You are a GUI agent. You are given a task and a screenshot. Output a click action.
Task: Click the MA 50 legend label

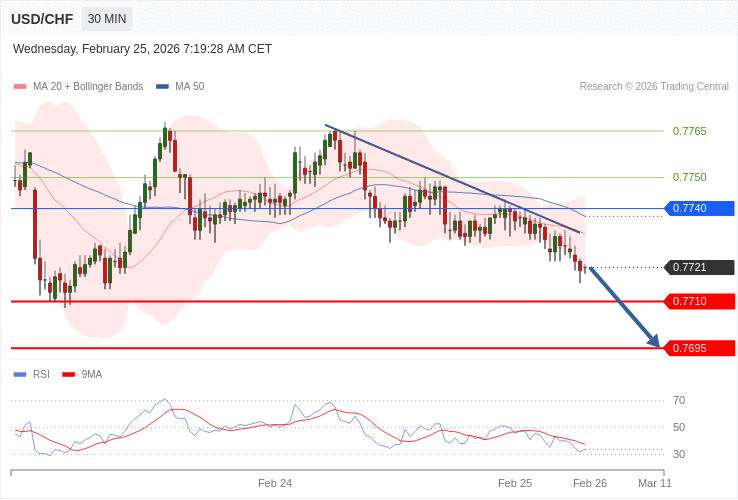[190, 87]
